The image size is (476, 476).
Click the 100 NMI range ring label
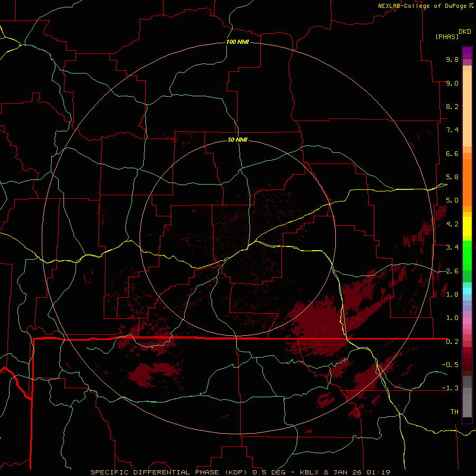tap(237, 42)
